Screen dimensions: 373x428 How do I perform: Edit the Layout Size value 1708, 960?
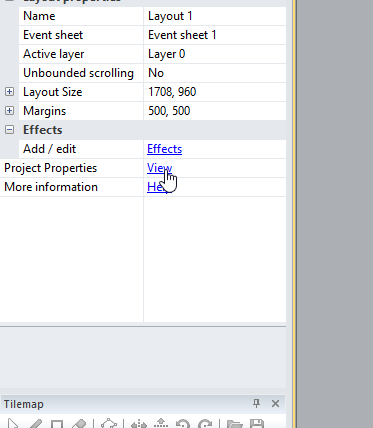pyautogui.click(x=215, y=92)
